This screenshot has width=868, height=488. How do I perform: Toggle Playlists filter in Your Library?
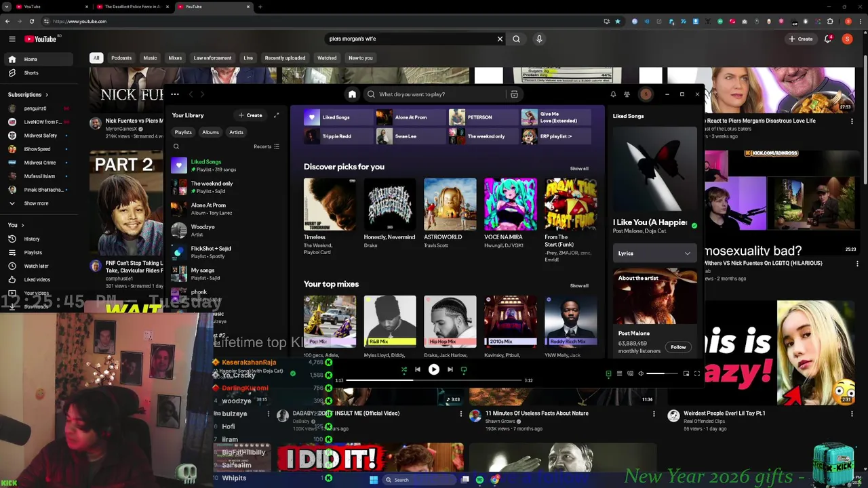[183, 132]
